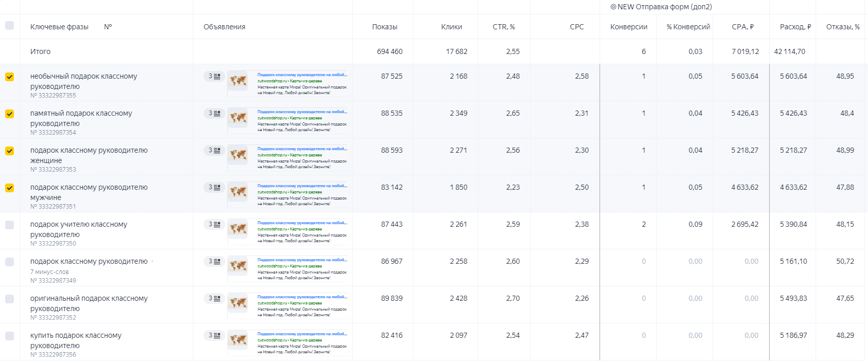Toggle the select-all checkbox in header
This screenshot has height=363, width=868.
[9, 25]
